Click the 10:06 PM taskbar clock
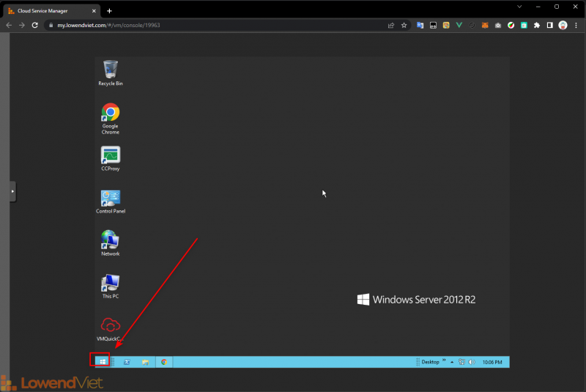This screenshot has width=586, height=392. (x=492, y=362)
